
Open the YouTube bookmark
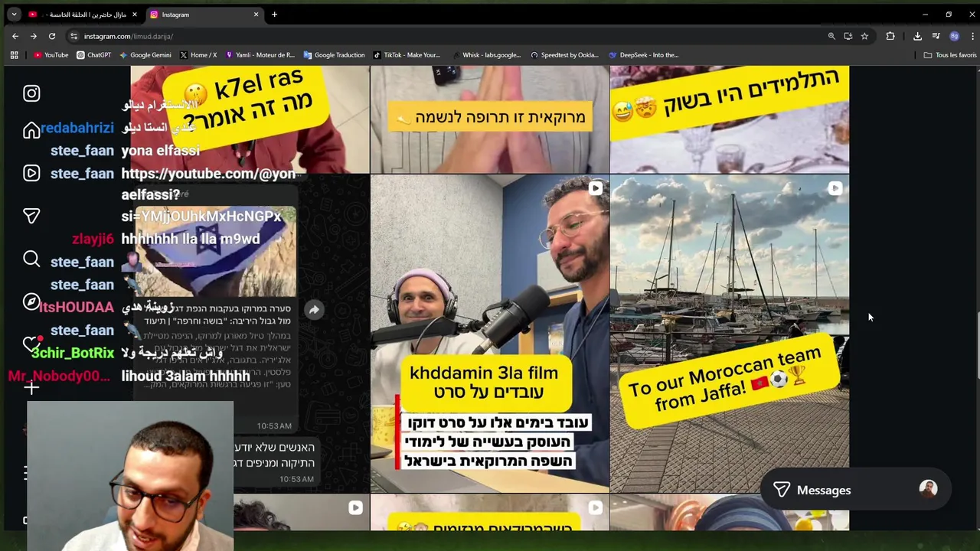point(51,55)
